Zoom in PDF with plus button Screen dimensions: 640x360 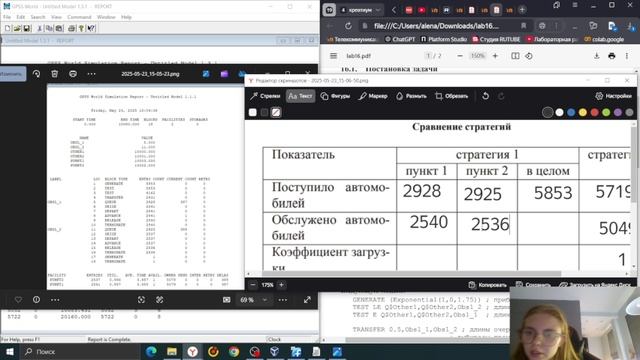495,56
